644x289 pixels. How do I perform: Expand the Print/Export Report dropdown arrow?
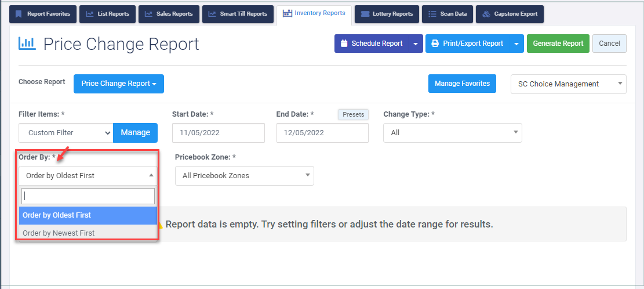click(x=516, y=44)
